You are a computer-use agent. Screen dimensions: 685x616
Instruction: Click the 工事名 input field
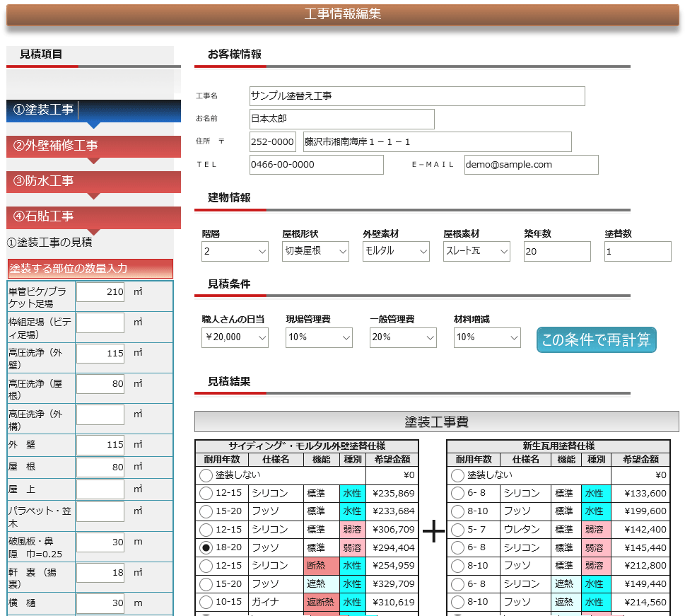pyautogui.click(x=417, y=96)
